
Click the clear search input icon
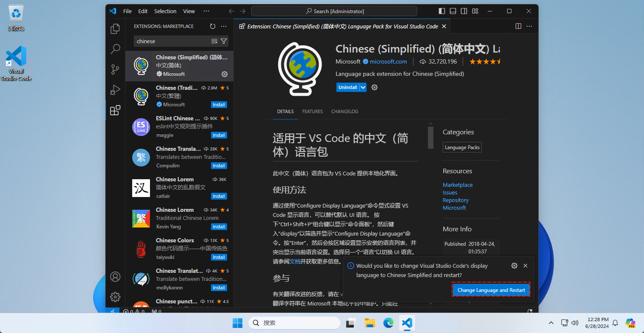tap(215, 41)
